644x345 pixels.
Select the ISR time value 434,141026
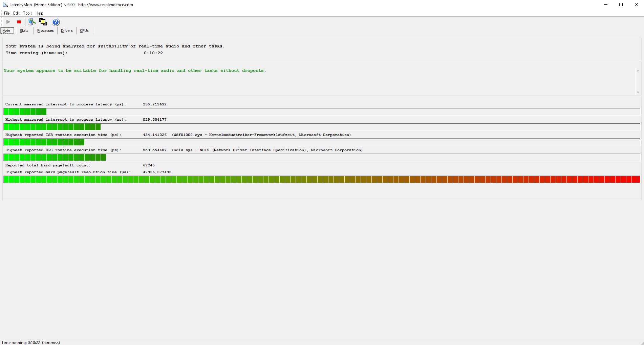[155, 135]
